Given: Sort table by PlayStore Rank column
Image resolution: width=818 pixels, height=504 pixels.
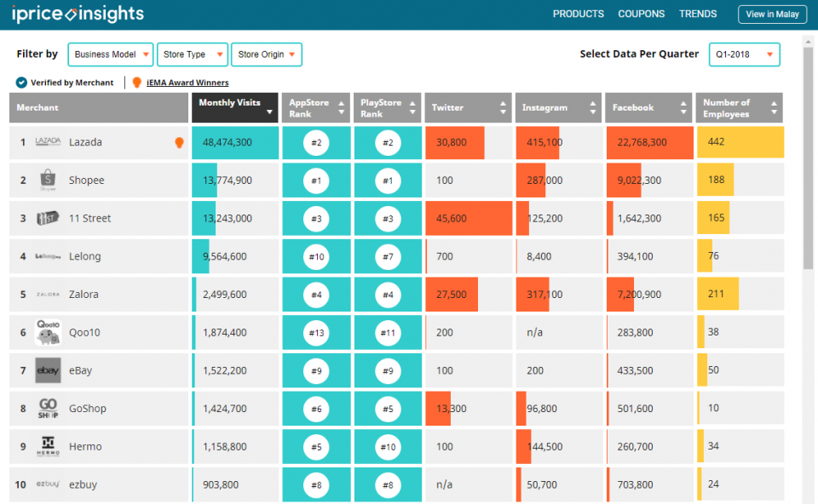Looking at the screenshot, I should pos(388,108).
